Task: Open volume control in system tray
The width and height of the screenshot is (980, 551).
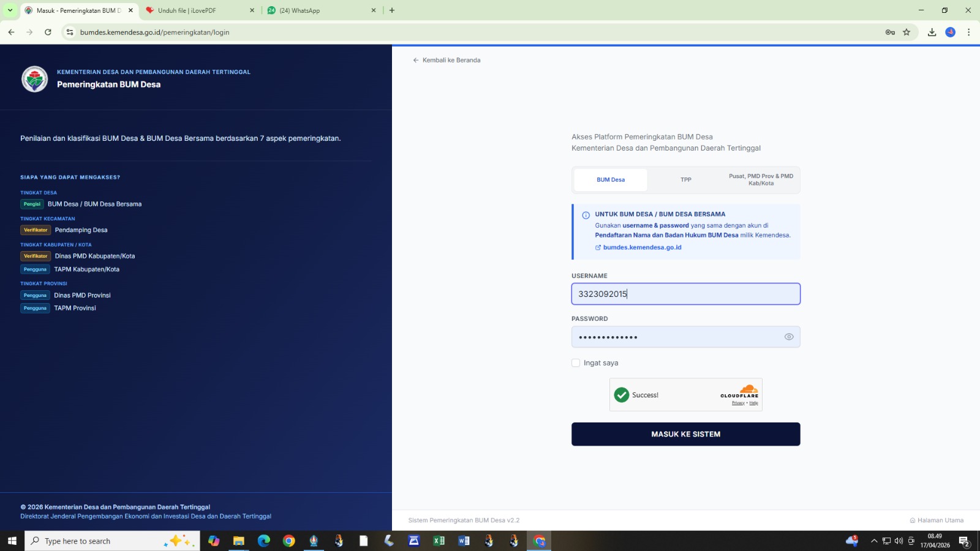Action: 899,541
